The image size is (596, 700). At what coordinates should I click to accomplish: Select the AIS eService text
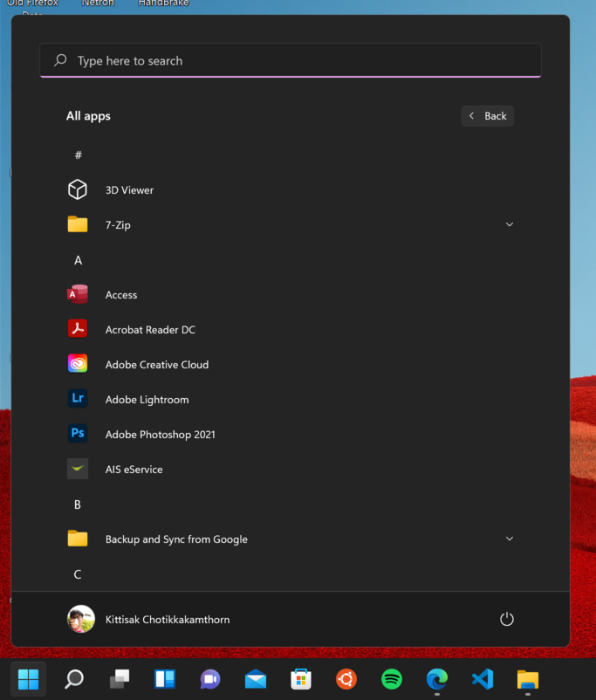click(x=134, y=470)
